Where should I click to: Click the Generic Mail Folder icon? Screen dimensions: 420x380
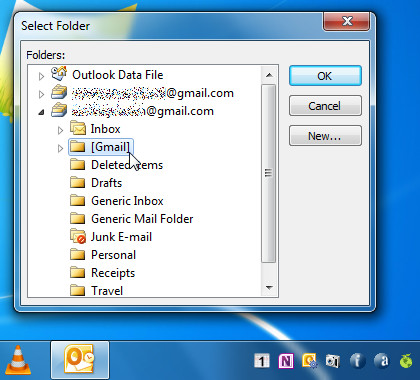click(78, 218)
